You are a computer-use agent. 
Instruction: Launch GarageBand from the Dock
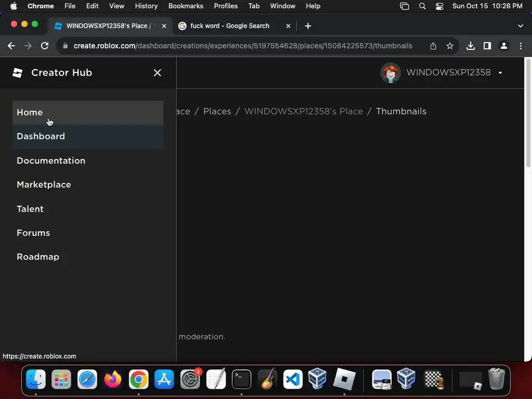pyautogui.click(x=267, y=379)
